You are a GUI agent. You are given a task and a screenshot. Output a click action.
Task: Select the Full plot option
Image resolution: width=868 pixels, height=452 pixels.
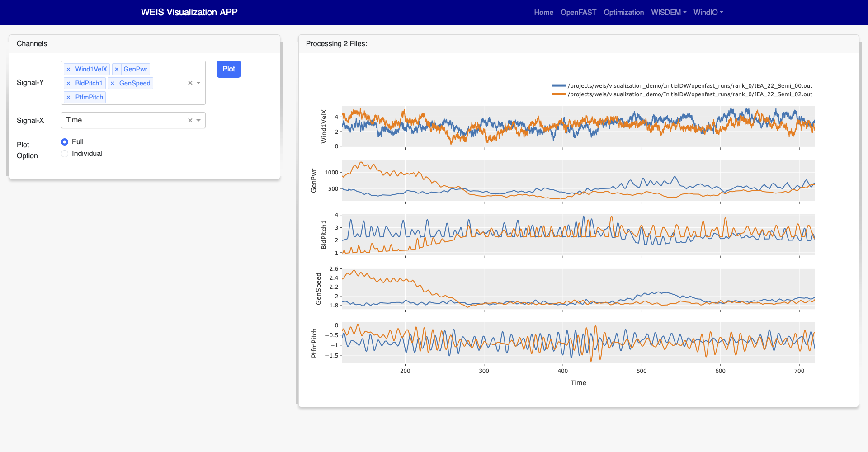[65, 142]
